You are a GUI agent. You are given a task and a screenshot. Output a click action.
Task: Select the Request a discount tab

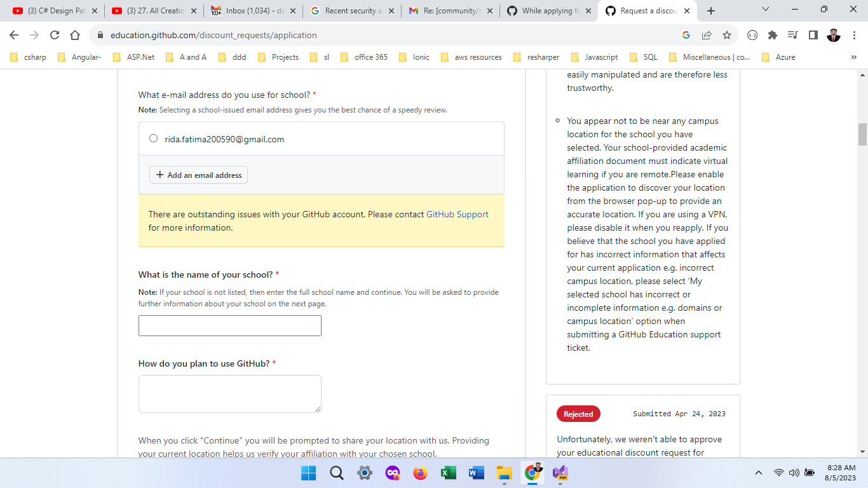(648, 10)
